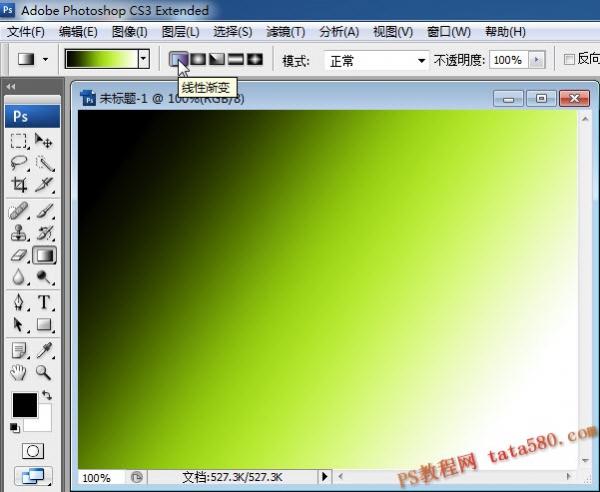Click vertical scrollbar up arrow
The height and width of the screenshot is (492, 600).
point(585,119)
